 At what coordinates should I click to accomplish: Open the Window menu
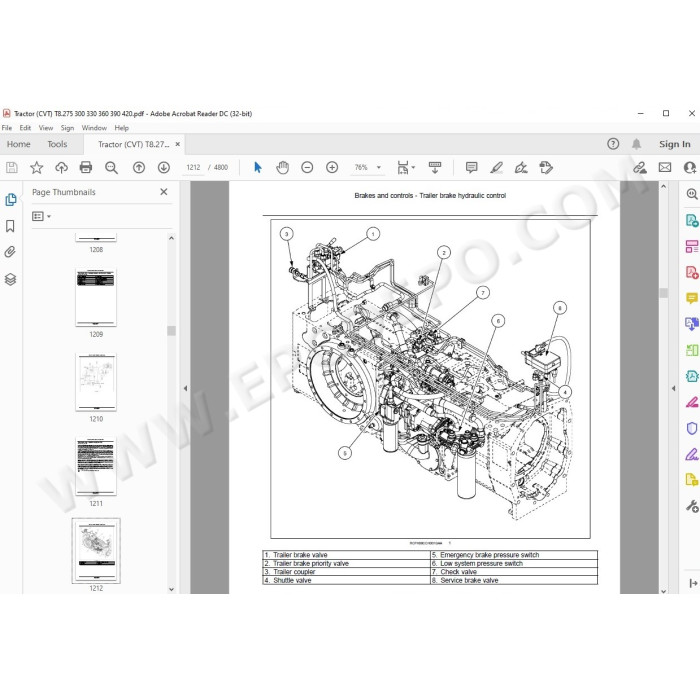94,128
